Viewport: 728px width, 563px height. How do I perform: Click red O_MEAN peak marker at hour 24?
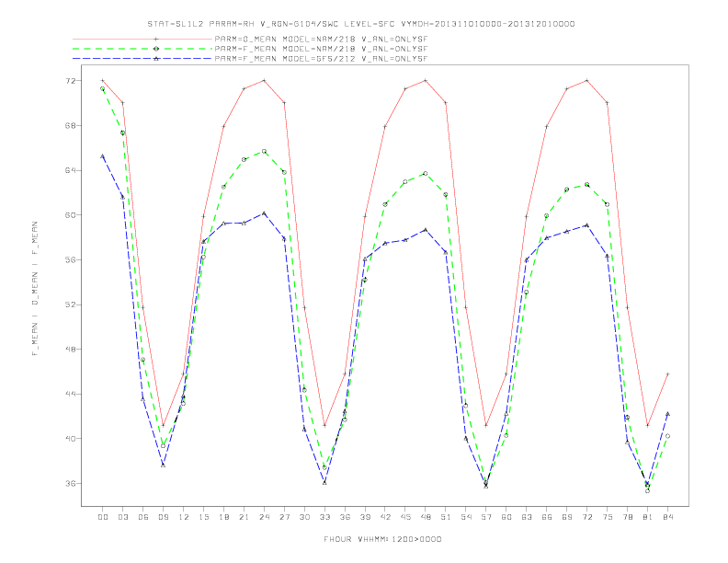(x=264, y=80)
